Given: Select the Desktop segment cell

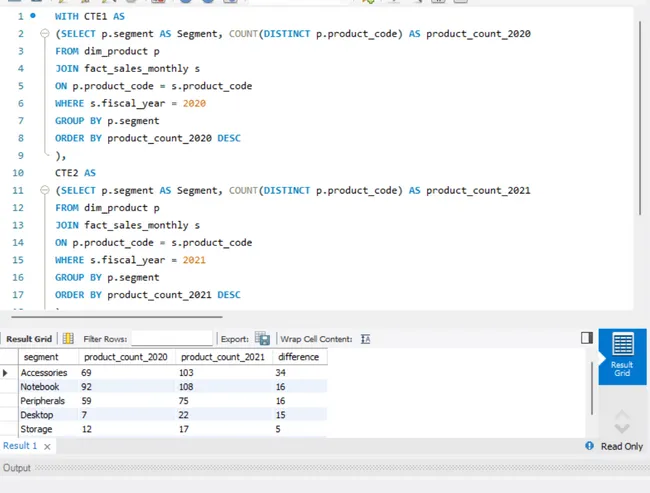Looking at the screenshot, I should 49,415.
